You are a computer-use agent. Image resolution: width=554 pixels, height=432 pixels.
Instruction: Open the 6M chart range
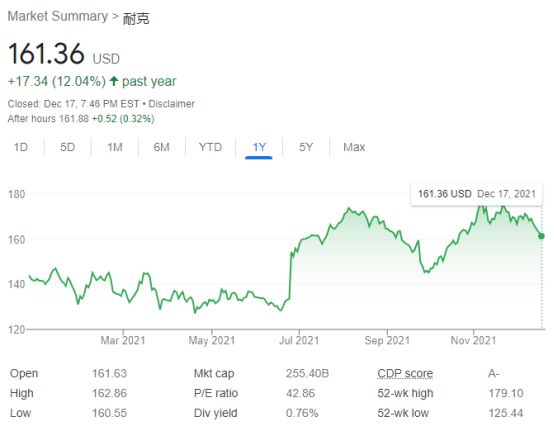[x=161, y=147]
